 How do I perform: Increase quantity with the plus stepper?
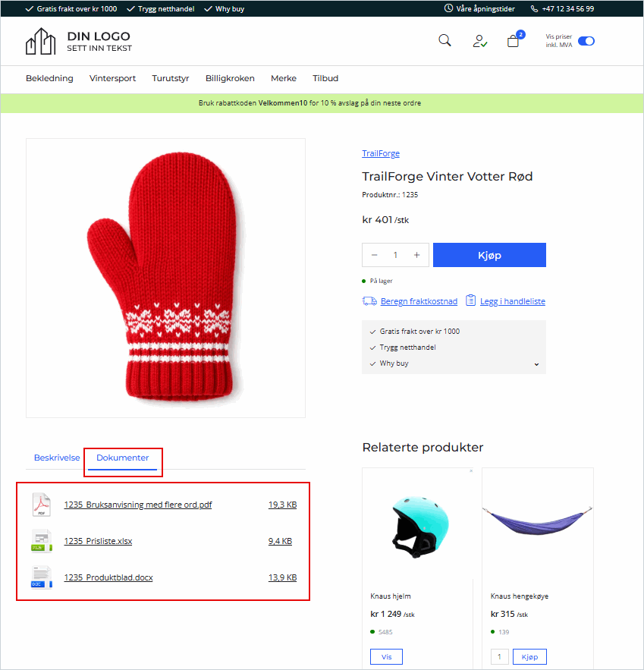pos(416,255)
